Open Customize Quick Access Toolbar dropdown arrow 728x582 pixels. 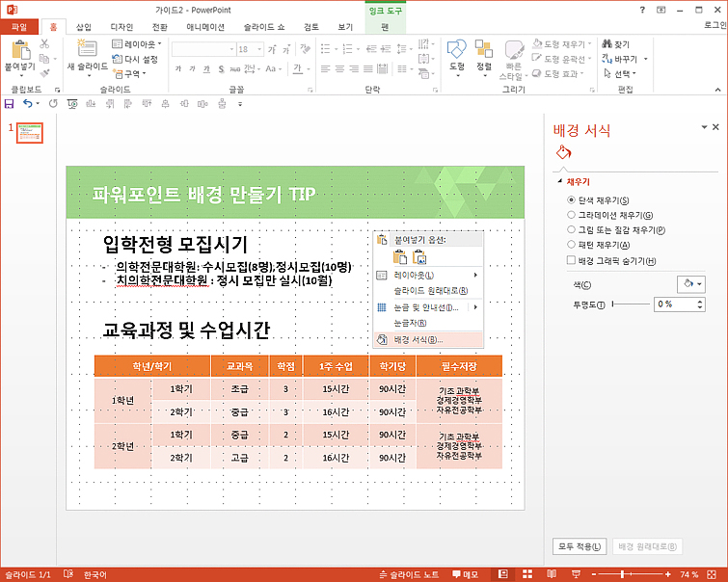[x=240, y=104]
